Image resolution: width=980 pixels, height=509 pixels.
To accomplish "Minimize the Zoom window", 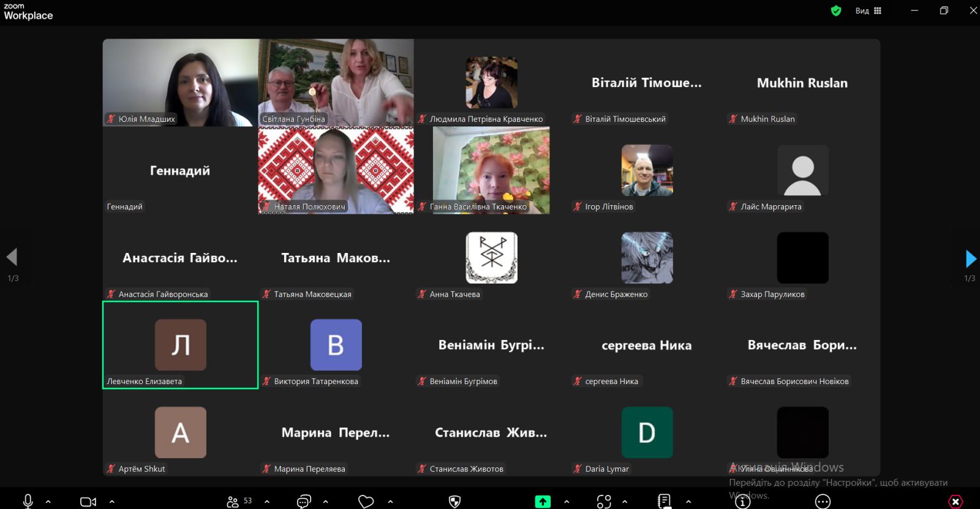I will point(914,10).
